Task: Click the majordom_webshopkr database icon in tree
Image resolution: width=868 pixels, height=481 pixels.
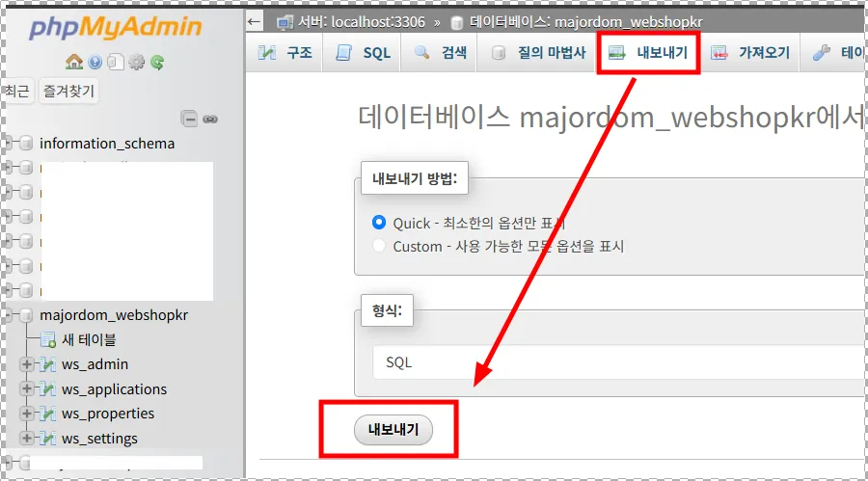Action: 26,315
